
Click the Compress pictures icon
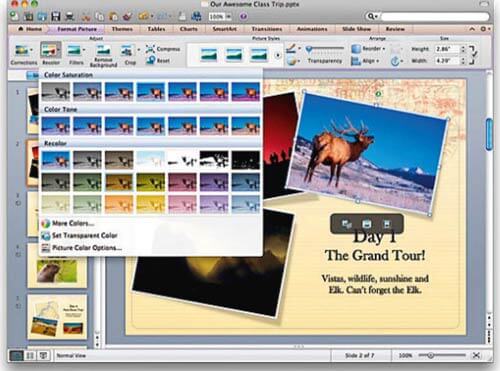[x=150, y=49]
